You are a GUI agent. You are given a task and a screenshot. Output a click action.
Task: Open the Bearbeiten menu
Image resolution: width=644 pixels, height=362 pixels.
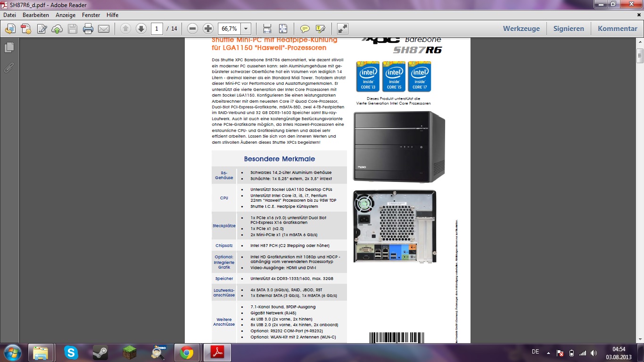click(x=36, y=15)
